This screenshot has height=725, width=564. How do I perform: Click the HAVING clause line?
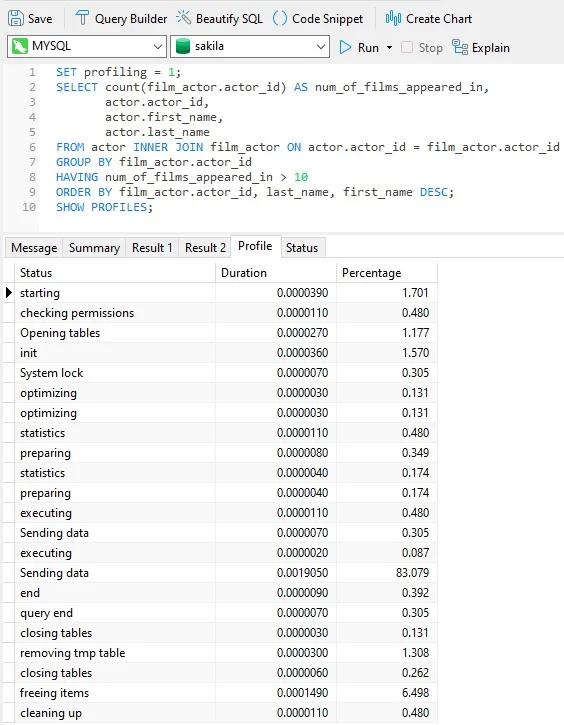(182, 177)
